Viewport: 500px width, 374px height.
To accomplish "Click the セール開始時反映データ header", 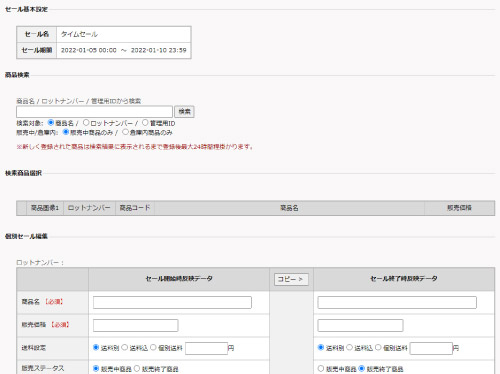I will [179, 279].
